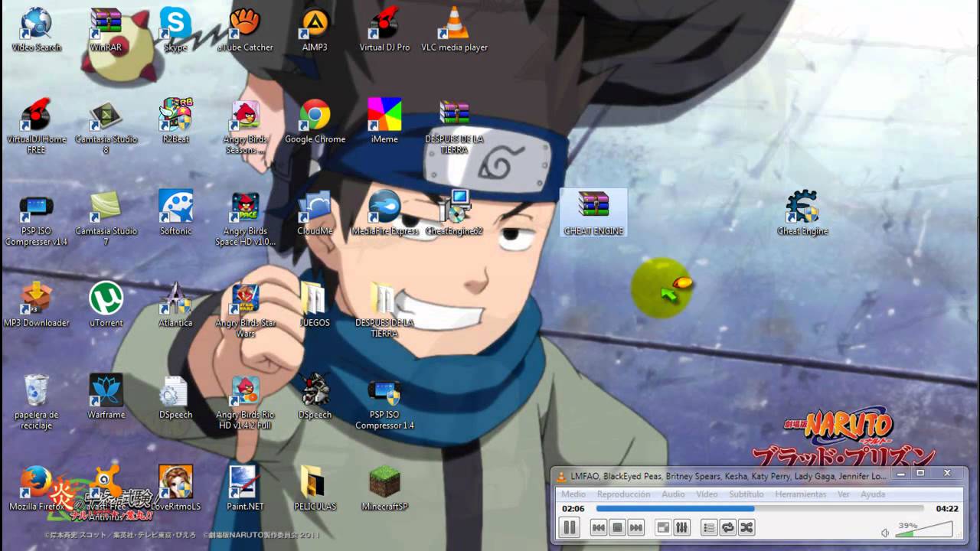The image size is (980, 551).
Task: Select the PSP ISO Compresser v1.4 icon
Action: (x=36, y=218)
